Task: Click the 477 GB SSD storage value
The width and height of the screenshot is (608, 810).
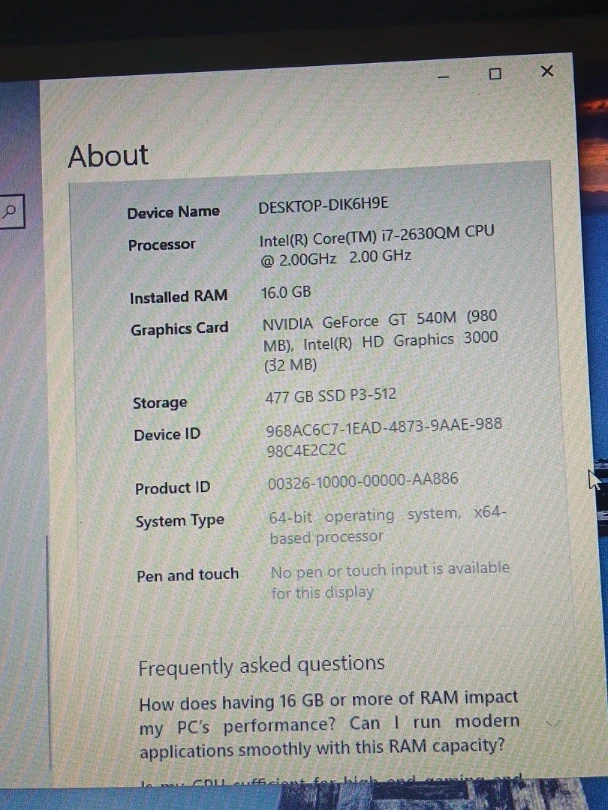Action: click(330, 397)
